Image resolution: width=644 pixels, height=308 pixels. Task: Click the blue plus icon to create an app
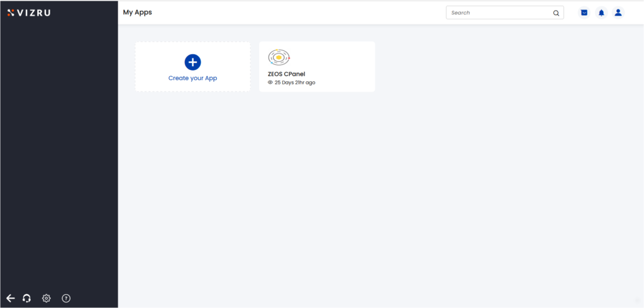pos(192,62)
